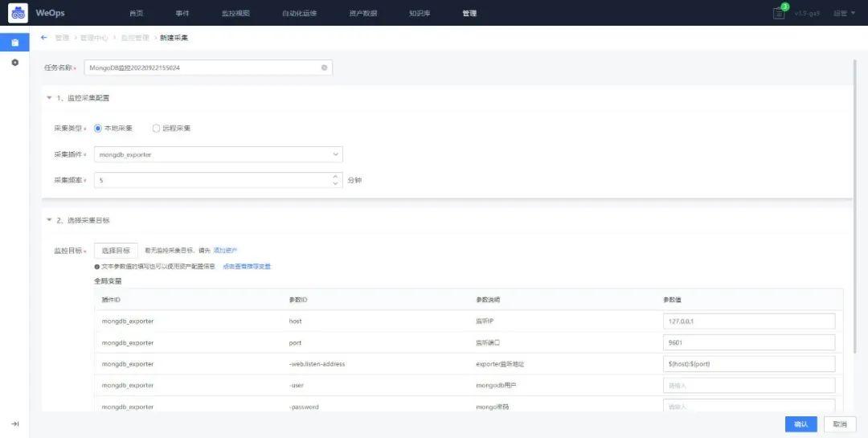The image size is (868, 438).
Task: Open the 首页 nav item
Action: [x=136, y=14]
